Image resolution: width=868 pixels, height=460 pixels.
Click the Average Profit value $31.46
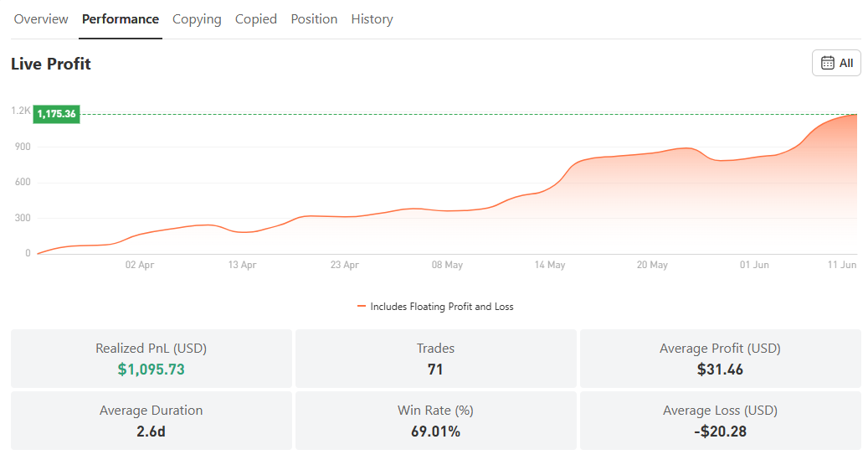click(720, 370)
